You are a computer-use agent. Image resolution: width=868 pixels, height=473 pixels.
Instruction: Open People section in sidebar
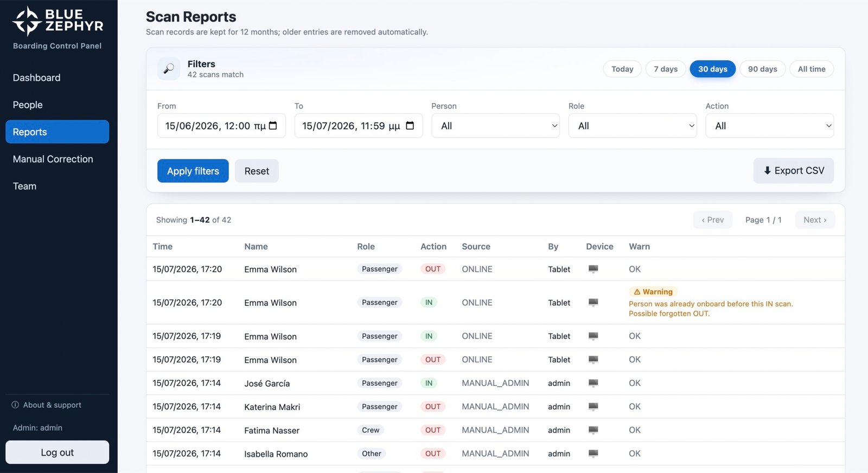click(x=58, y=105)
